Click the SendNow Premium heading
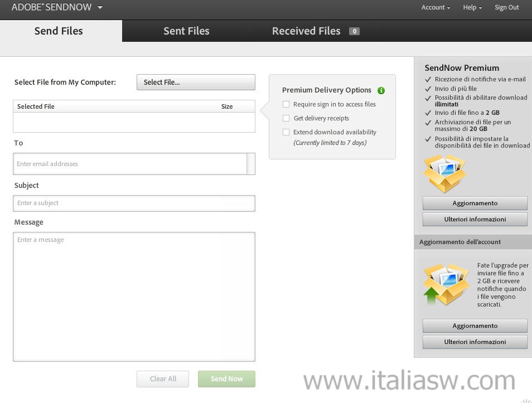Image resolution: width=532 pixels, height=403 pixels. (462, 68)
